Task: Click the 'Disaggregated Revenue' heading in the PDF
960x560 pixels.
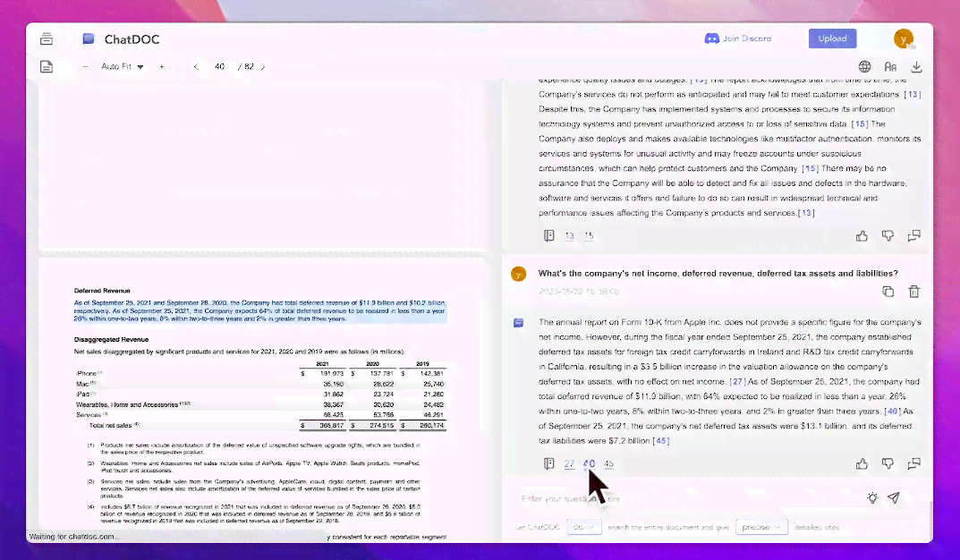Action: [x=112, y=340]
